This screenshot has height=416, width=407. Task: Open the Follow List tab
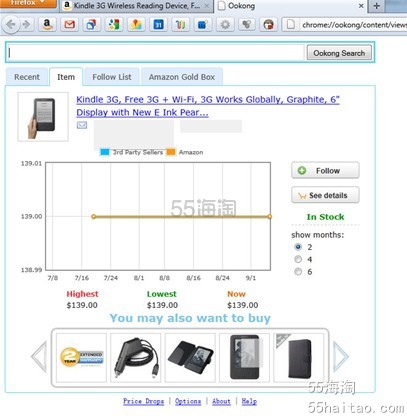tap(112, 77)
